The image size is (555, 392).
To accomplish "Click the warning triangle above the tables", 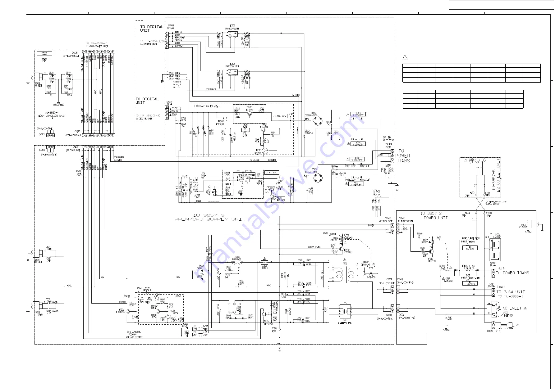I will click(x=405, y=57).
